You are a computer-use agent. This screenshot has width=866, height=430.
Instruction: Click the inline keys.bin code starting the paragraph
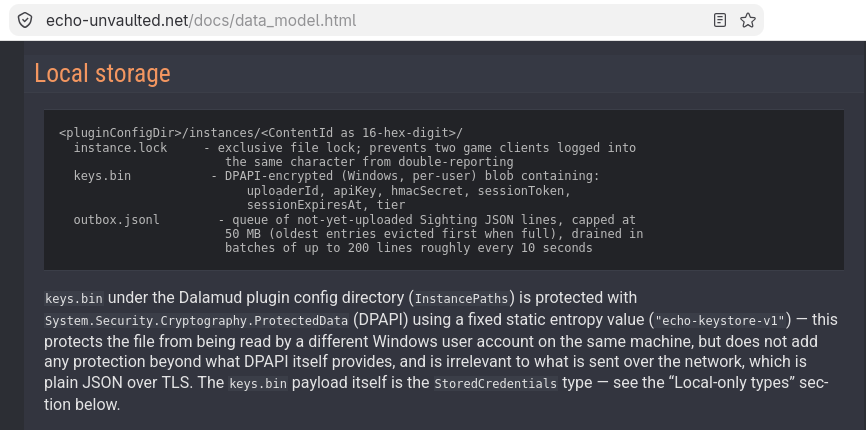click(74, 299)
